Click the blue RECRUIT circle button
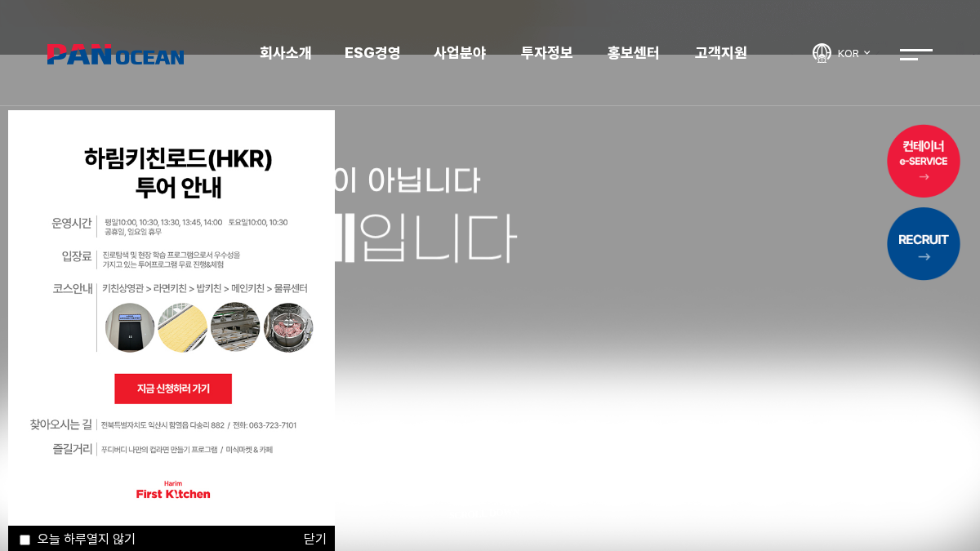 pyautogui.click(x=924, y=243)
